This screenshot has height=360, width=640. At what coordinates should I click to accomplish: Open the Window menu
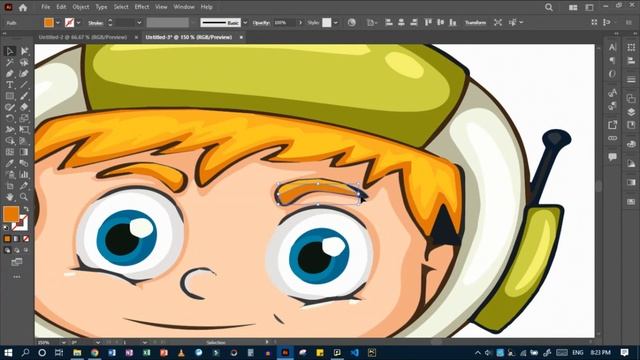click(184, 7)
